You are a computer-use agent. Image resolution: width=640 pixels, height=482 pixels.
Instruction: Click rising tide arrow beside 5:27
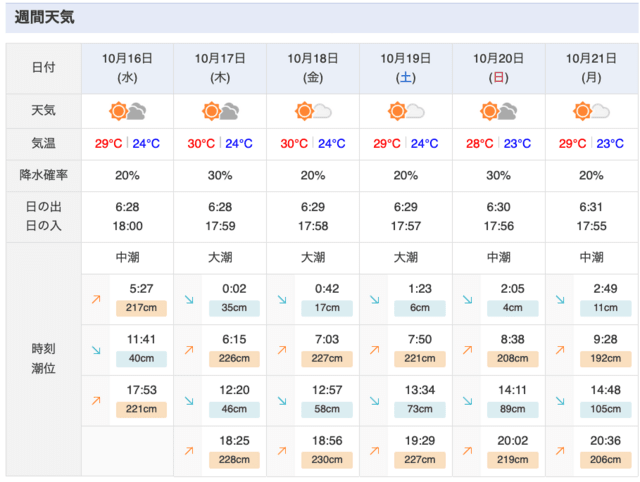96,300
